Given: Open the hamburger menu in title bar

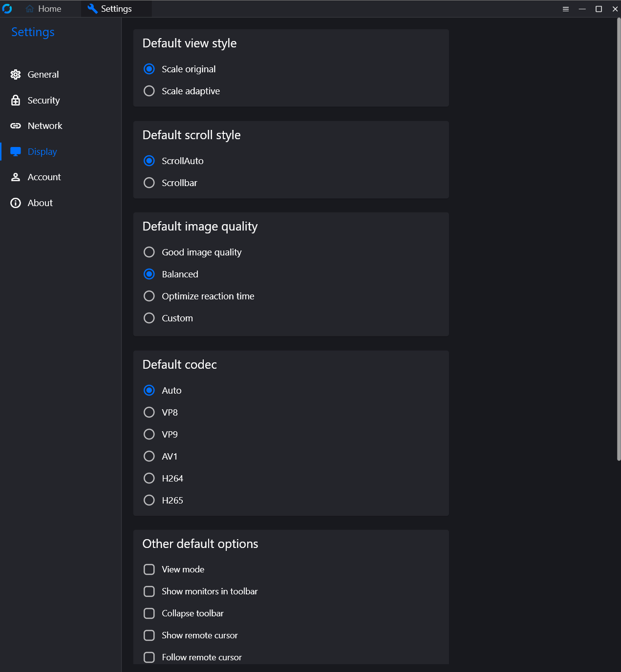Looking at the screenshot, I should 566,9.
